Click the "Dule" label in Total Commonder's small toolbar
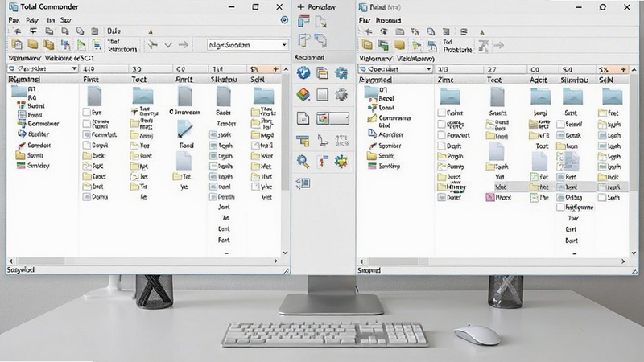 point(114,31)
